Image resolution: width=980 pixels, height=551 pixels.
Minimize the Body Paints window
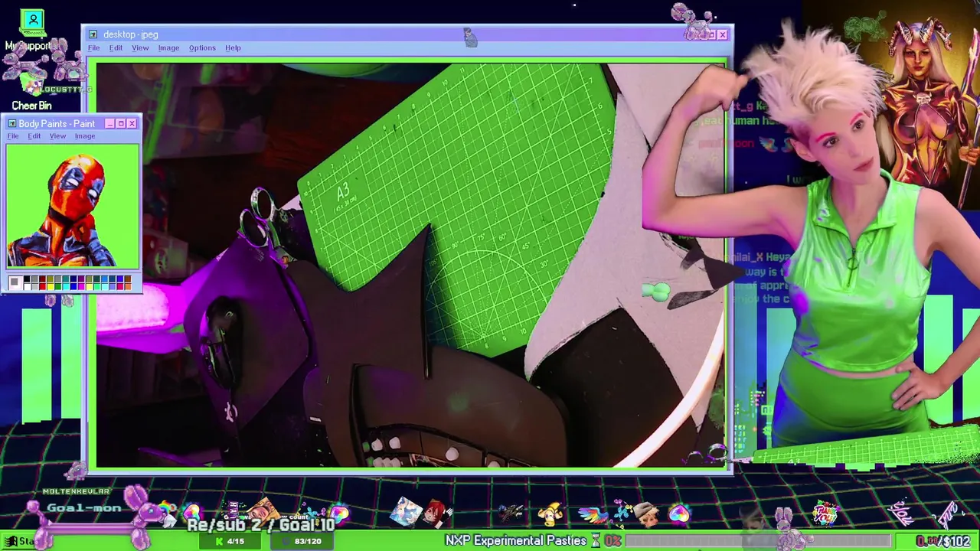tap(109, 123)
